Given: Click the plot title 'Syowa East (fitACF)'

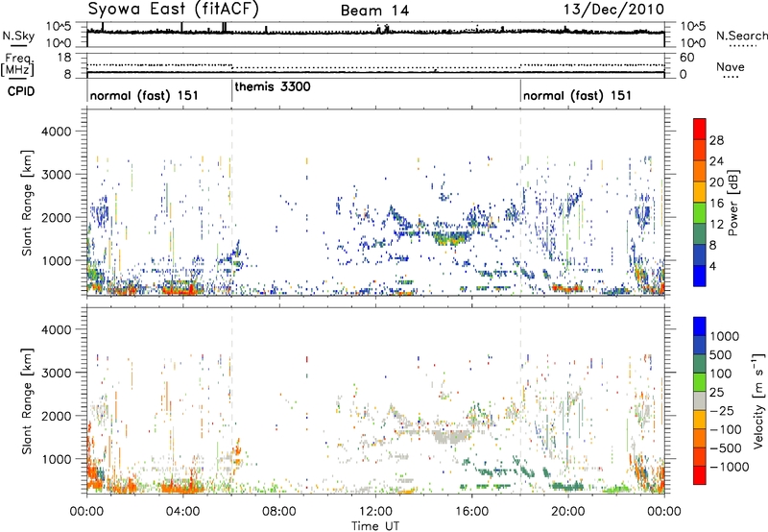Looking at the screenshot, I should 174,10.
